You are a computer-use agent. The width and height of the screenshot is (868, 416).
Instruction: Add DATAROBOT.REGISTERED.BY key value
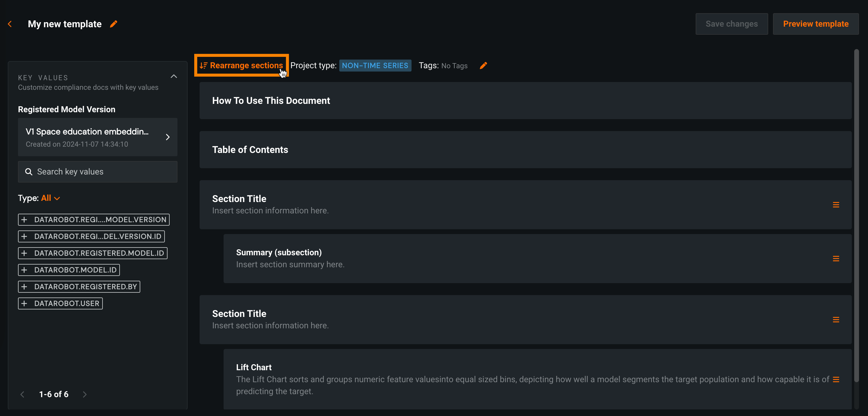pos(24,286)
